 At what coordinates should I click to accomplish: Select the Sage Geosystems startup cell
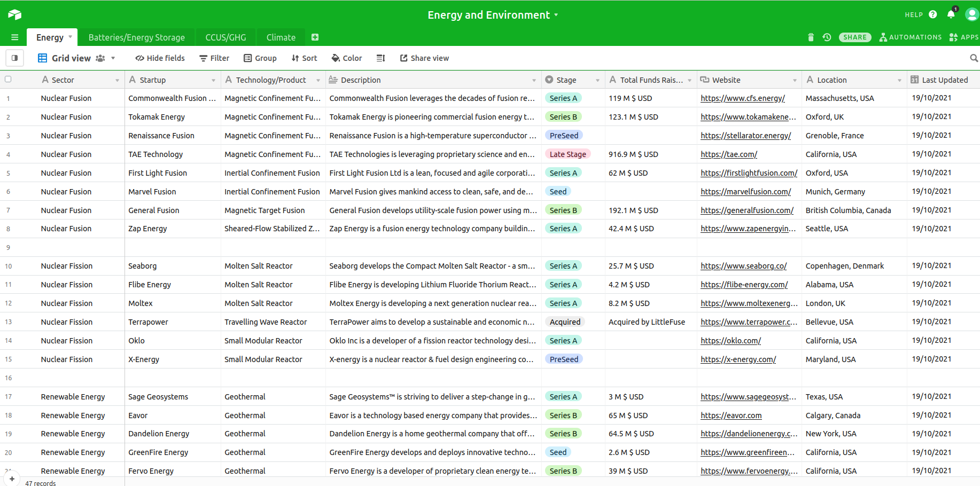173,397
